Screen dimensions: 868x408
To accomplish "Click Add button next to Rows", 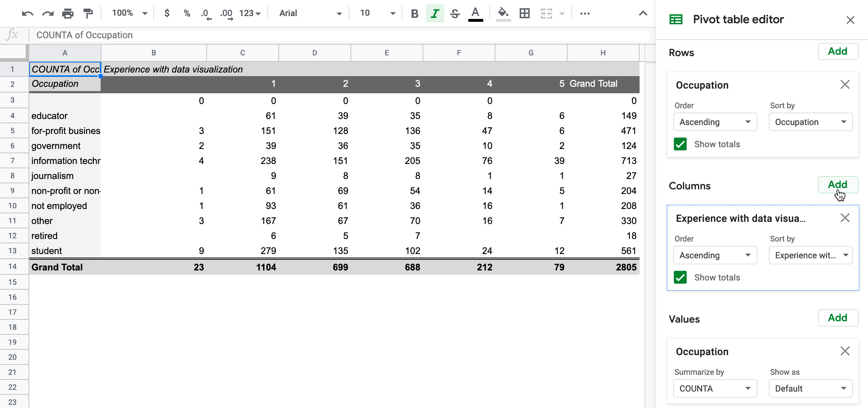I will coord(838,51).
